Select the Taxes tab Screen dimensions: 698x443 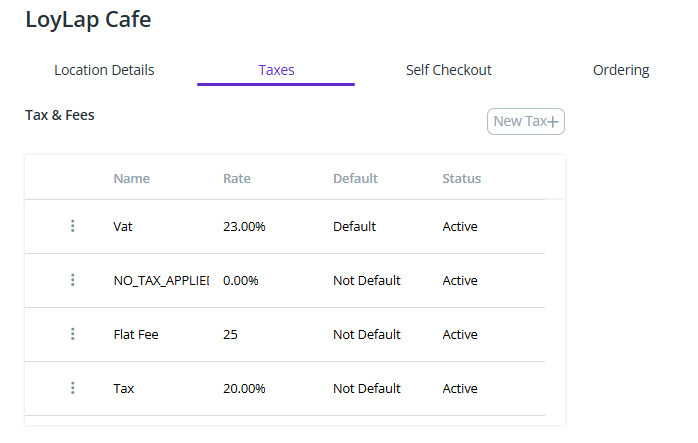tap(276, 70)
